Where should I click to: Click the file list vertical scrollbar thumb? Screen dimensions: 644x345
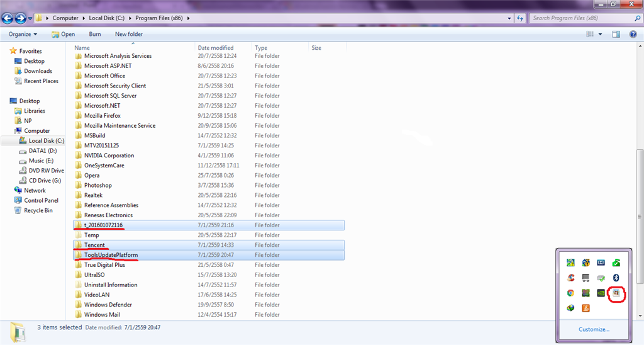pos(640,217)
